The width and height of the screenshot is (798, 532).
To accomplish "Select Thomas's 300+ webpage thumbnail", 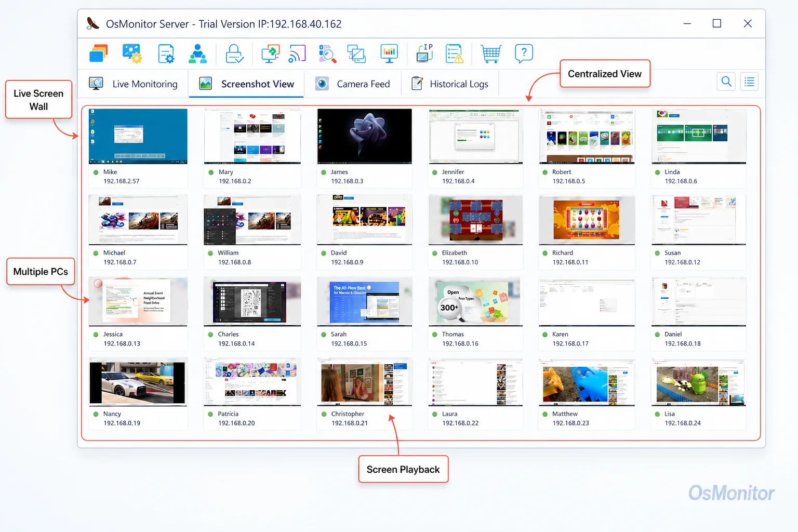I will (x=475, y=301).
